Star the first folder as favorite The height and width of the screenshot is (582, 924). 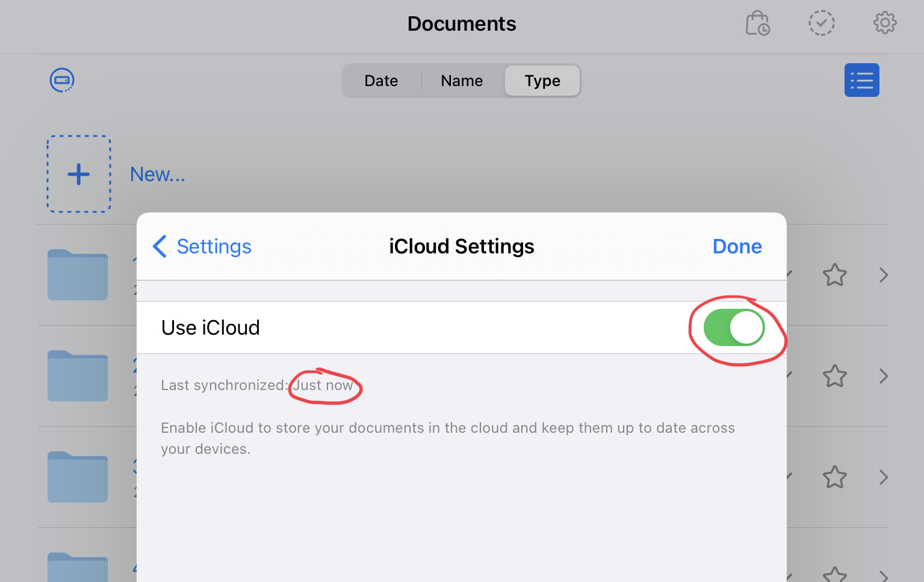[834, 275]
